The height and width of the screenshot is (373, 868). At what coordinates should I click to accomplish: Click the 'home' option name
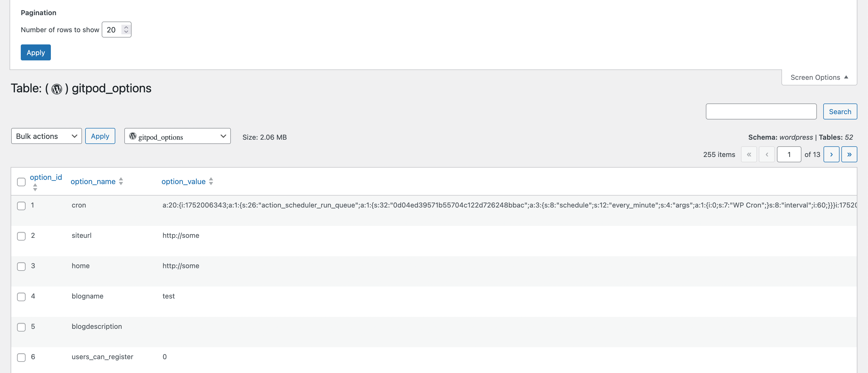click(80, 266)
